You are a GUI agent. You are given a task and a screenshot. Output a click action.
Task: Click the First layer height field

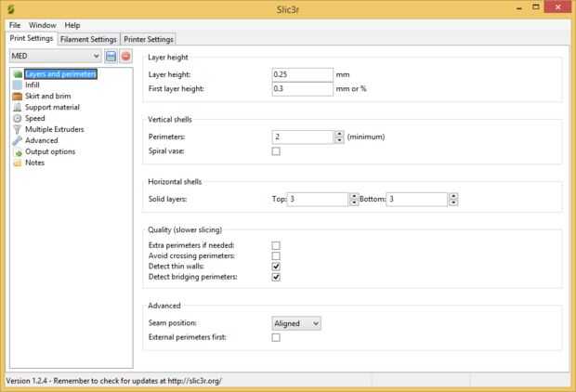[x=302, y=89]
